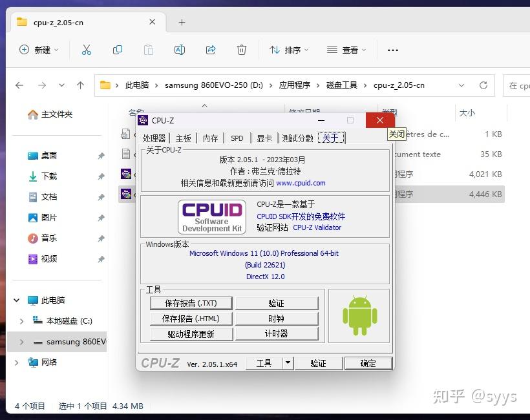Click the Copy icon in the toolbar
Image resolution: width=530 pixels, height=420 pixels.
(116, 49)
